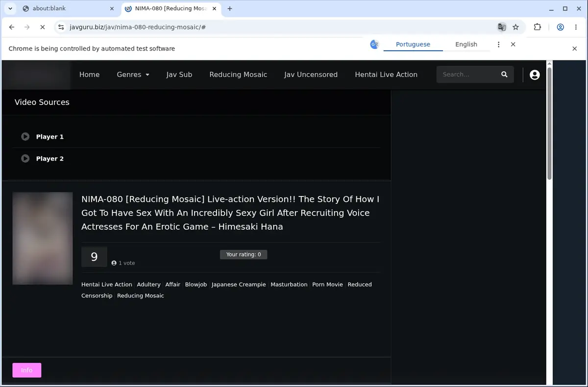Viewport: 588px width, 387px height.
Task: Open the Chrome three-dot menu
Action: pos(575,27)
